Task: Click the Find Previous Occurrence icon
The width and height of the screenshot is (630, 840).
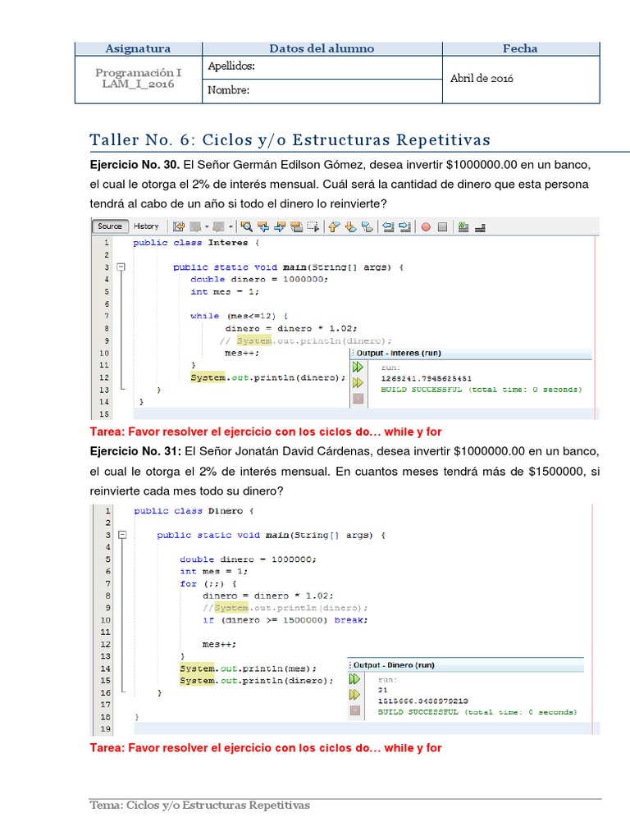Action: pyautogui.click(x=263, y=227)
